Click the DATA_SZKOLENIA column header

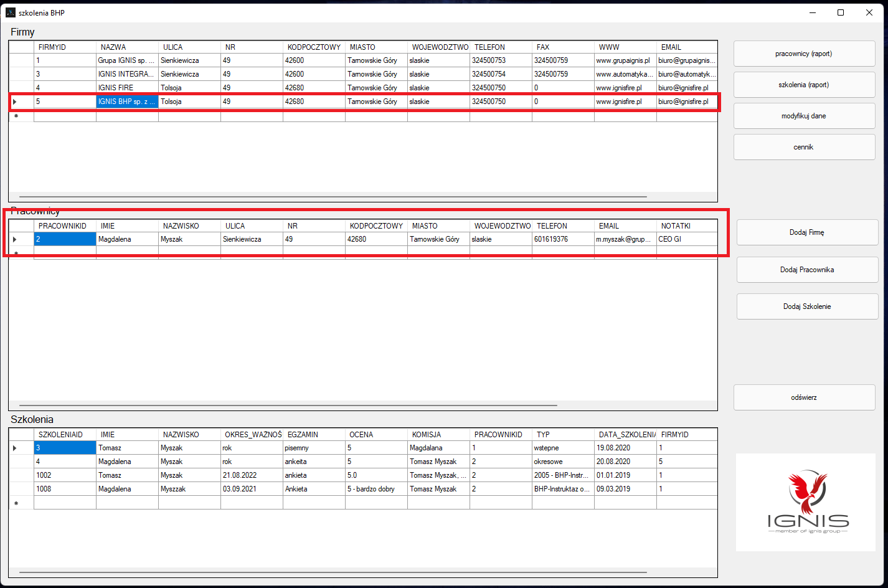click(x=625, y=435)
